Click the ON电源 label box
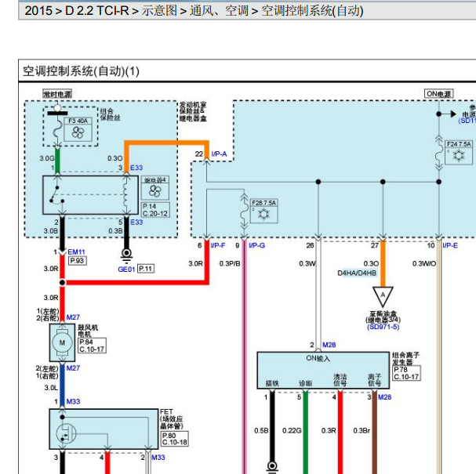The width and height of the screenshot is (476, 474). point(438,94)
